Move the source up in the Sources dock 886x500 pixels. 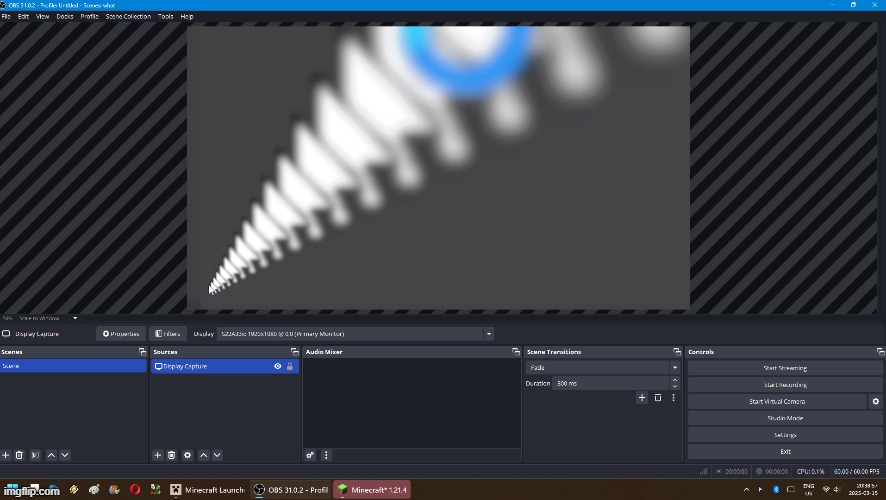click(x=204, y=455)
